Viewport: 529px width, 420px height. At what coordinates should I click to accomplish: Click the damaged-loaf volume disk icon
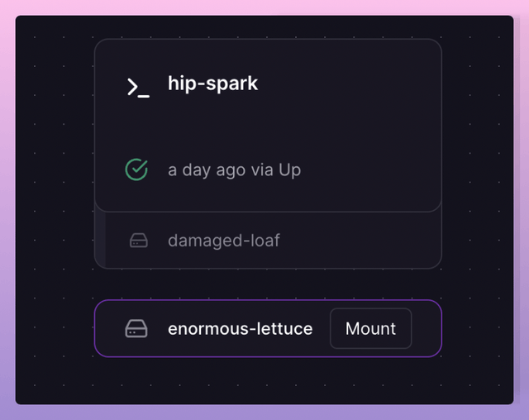coord(139,241)
